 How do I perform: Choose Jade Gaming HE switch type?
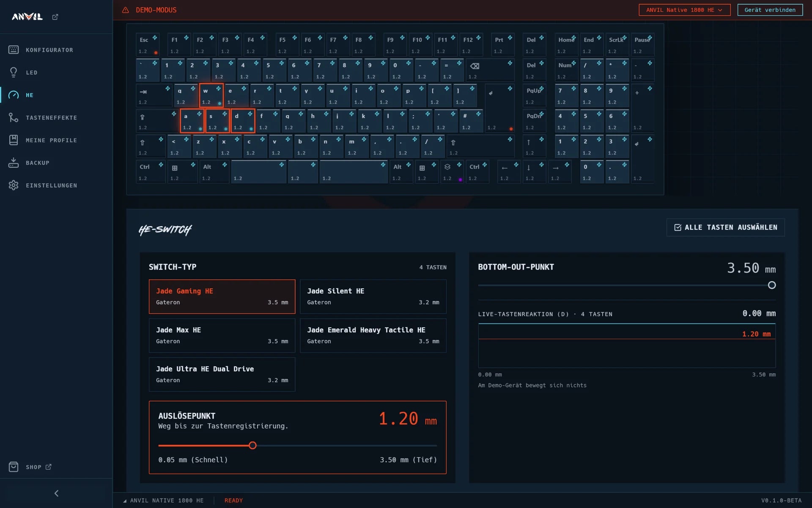(x=222, y=296)
